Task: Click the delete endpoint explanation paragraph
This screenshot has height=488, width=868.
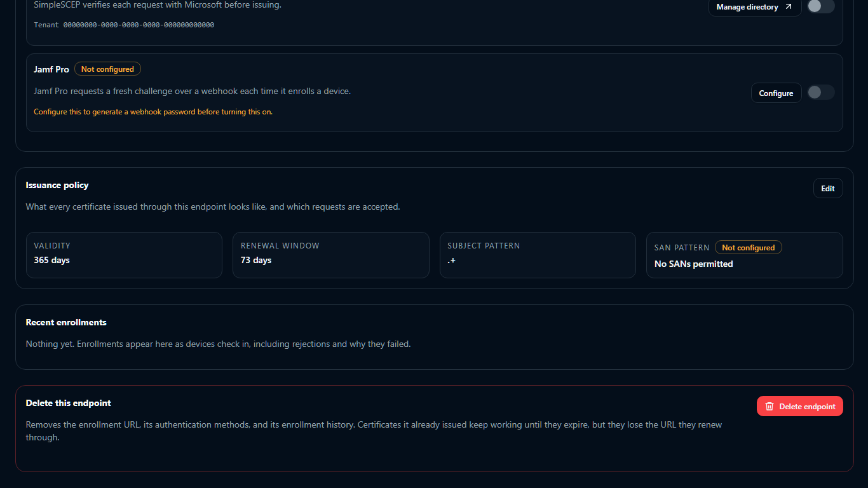Action: point(374,431)
